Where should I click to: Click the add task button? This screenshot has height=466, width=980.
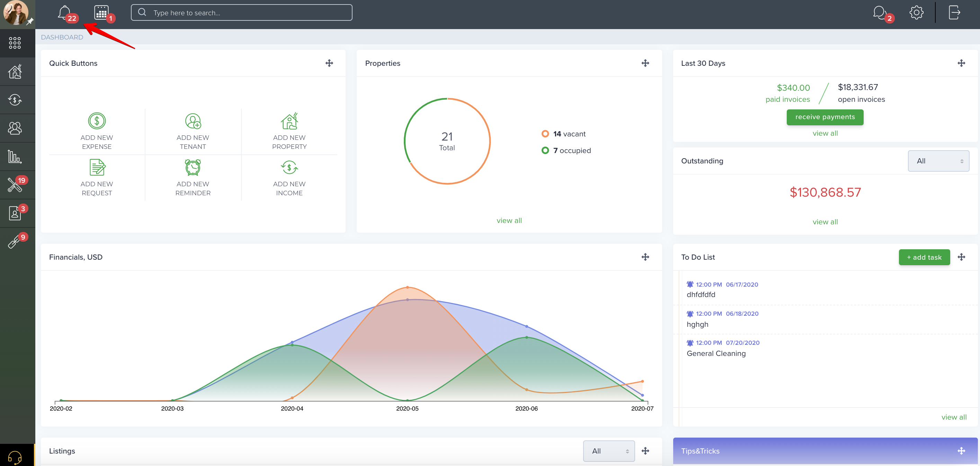click(x=924, y=257)
